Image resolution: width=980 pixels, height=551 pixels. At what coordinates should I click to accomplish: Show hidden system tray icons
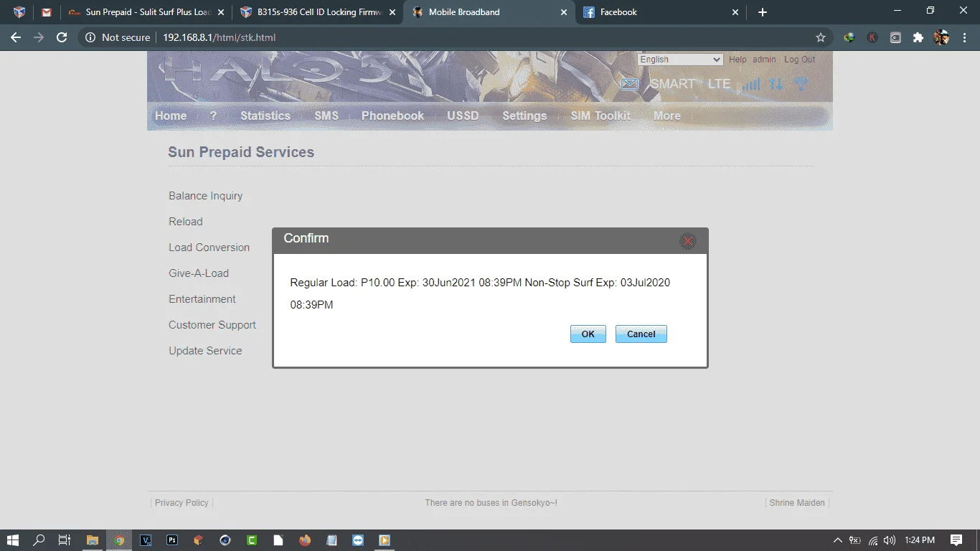click(837, 540)
